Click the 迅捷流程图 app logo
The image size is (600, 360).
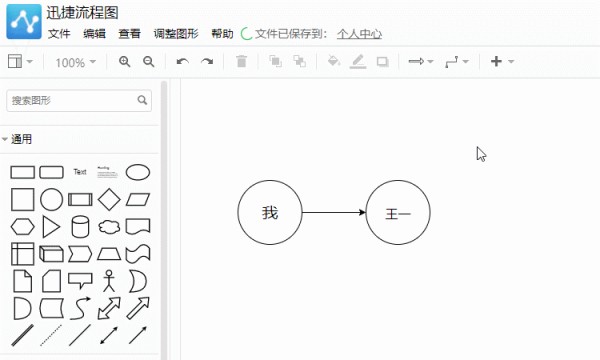24,22
